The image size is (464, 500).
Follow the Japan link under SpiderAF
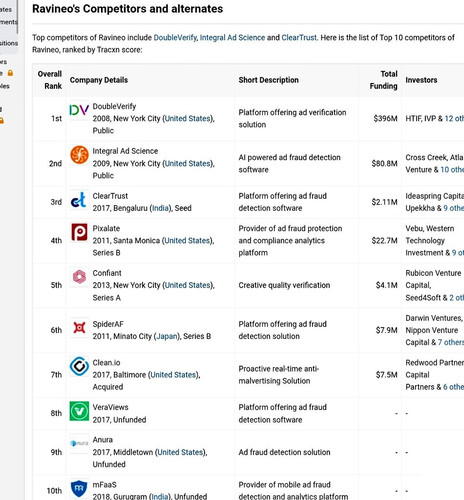click(x=166, y=336)
